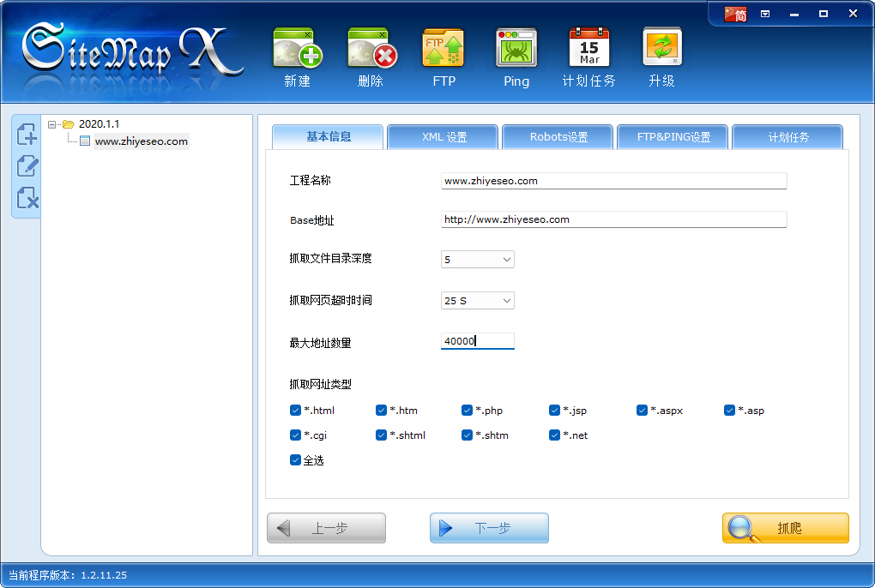This screenshot has width=875, height=588.
Task: Click the 工程名称 label
Action: coord(311,180)
